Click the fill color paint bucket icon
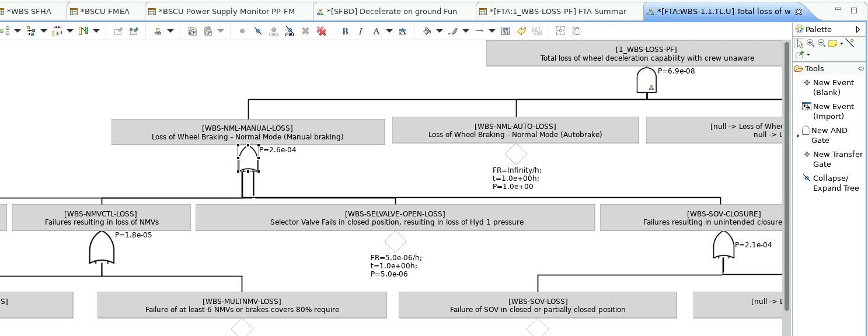 [x=427, y=31]
